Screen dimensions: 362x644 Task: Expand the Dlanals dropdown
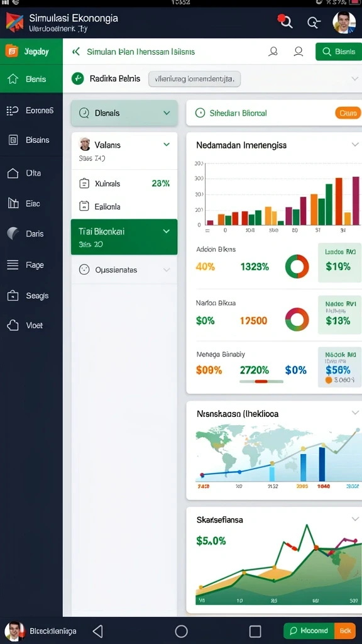coord(124,113)
